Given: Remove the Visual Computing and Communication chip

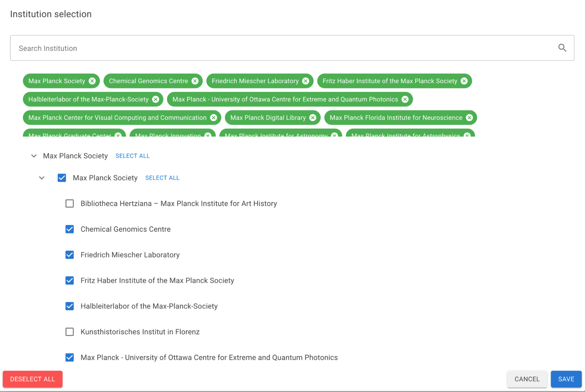Looking at the screenshot, I should [214, 118].
